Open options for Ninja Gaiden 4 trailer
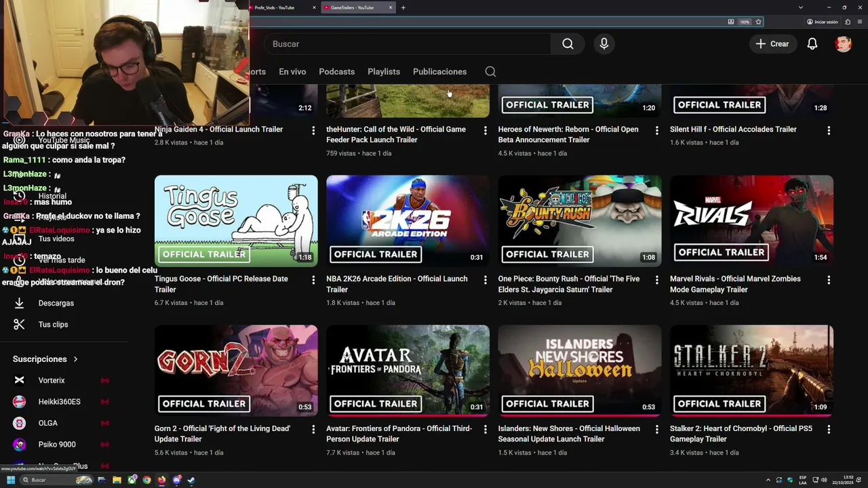Image resolution: width=868 pixels, height=488 pixels. pyautogui.click(x=313, y=130)
